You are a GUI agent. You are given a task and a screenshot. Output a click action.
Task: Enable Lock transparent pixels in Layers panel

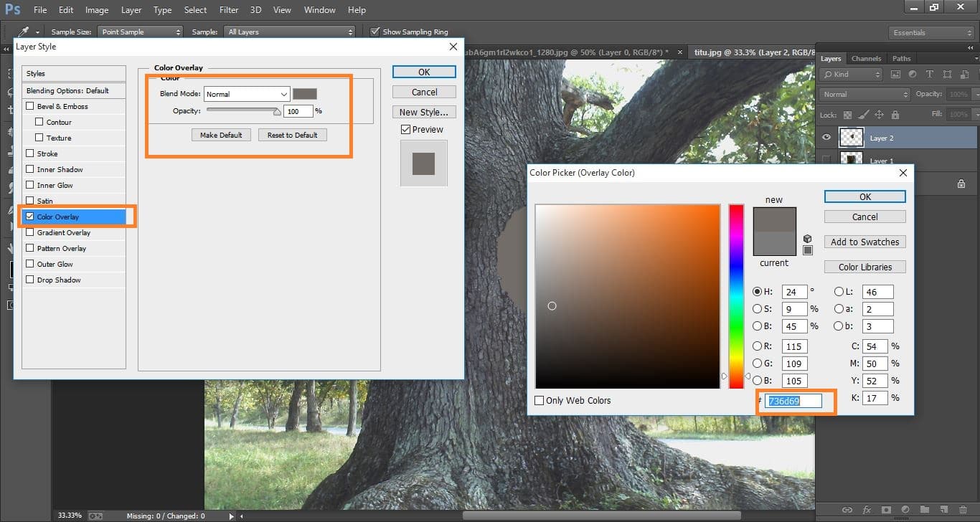pos(848,115)
